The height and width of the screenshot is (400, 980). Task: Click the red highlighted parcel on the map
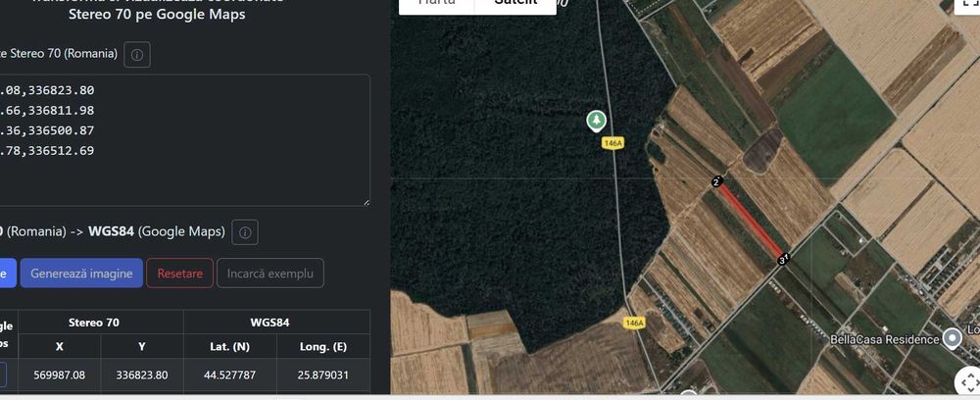click(751, 222)
